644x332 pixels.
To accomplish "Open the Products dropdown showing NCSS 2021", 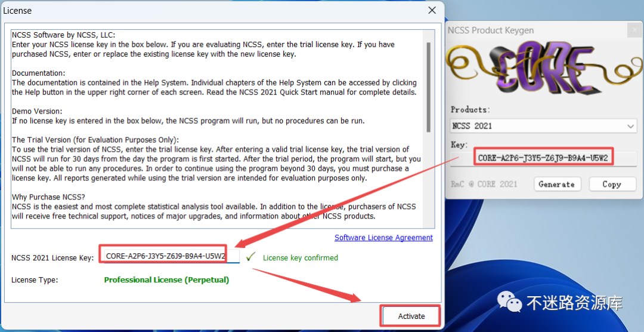I will (543, 126).
